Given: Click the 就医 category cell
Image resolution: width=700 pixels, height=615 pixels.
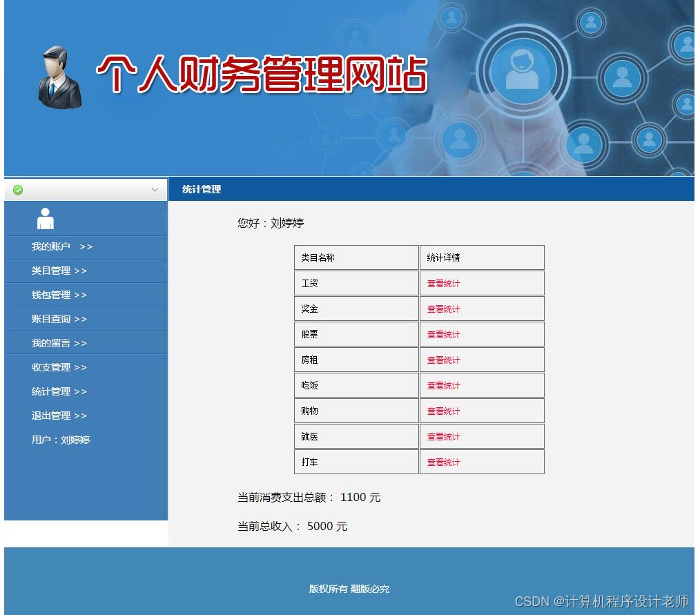Looking at the screenshot, I should pos(356,436).
